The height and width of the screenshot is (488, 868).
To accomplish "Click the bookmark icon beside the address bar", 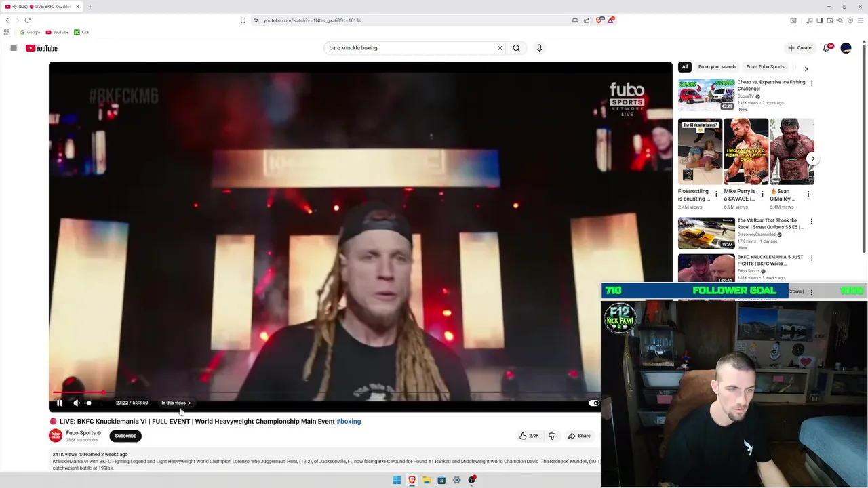I will [x=243, y=20].
